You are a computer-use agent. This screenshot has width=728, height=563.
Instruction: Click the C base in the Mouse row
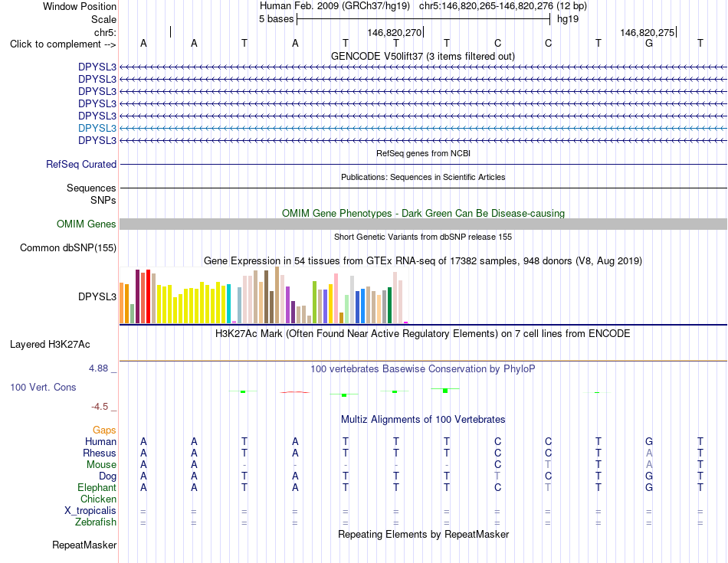[497, 465]
